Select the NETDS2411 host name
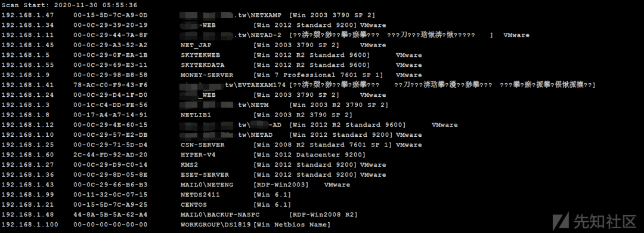The width and height of the screenshot is (644, 233). 200,194
